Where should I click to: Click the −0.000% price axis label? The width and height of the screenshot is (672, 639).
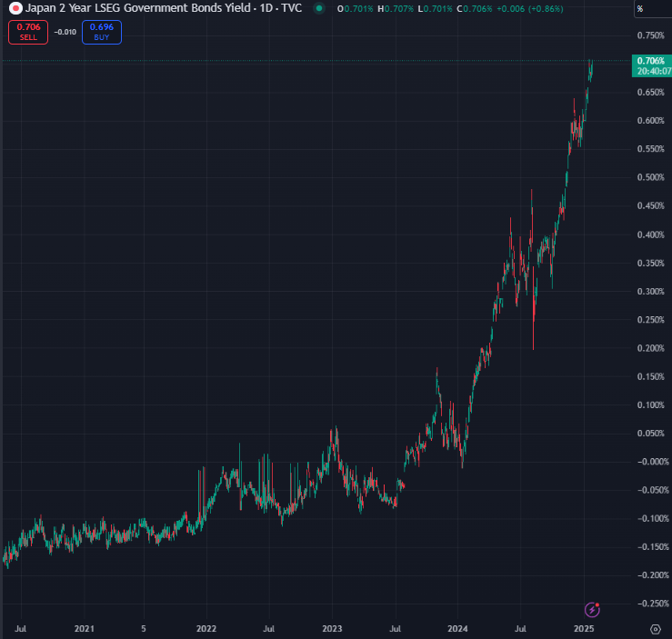coord(653,461)
